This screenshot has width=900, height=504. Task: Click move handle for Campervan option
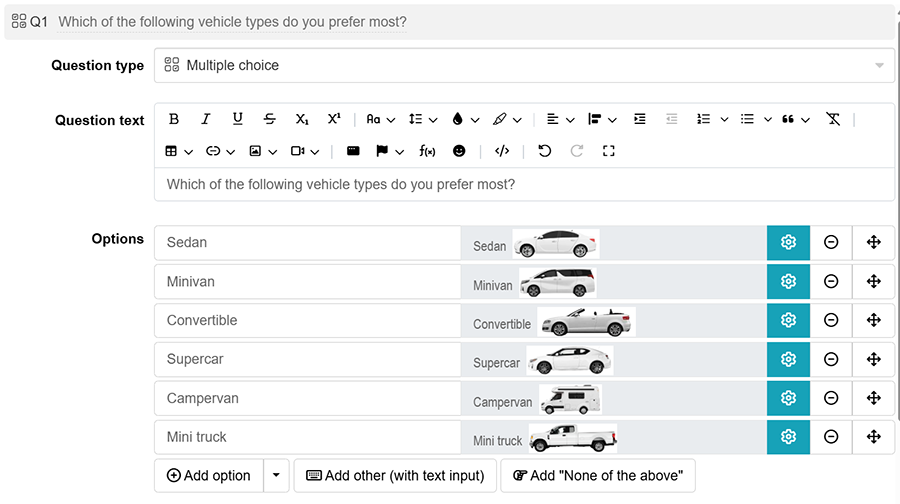coord(874,398)
